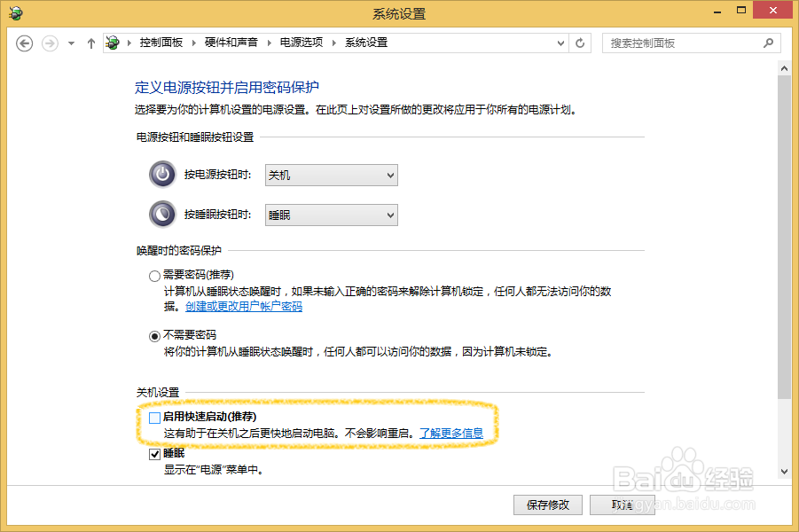Click the sleep button icon graphic
Image resolution: width=799 pixels, height=532 pixels.
(162, 215)
